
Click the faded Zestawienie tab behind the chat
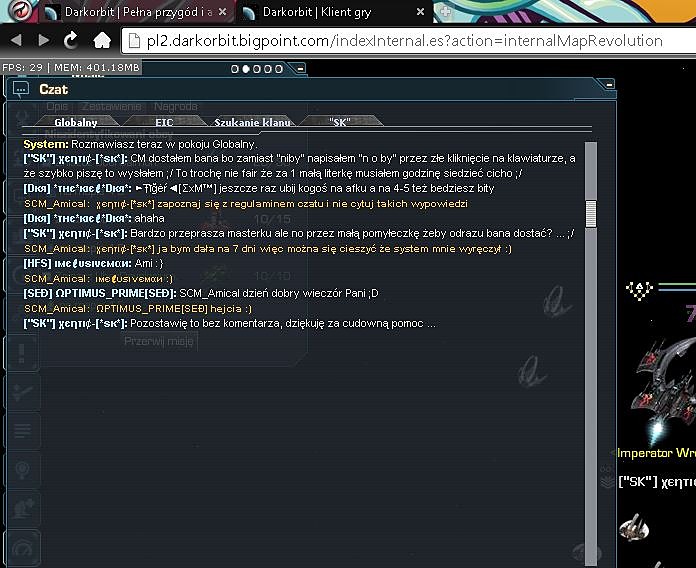(111, 106)
